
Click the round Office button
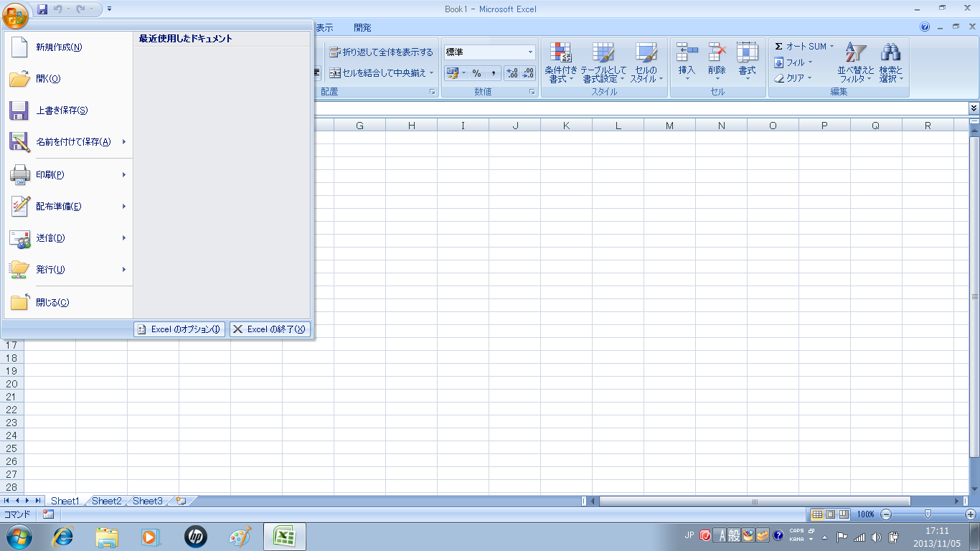[x=16, y=13]
